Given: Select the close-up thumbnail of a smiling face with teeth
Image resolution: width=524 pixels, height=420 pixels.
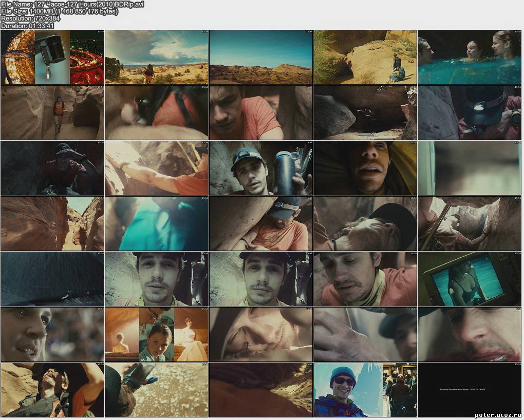Looking at the screenshot, I should point(52,334).
